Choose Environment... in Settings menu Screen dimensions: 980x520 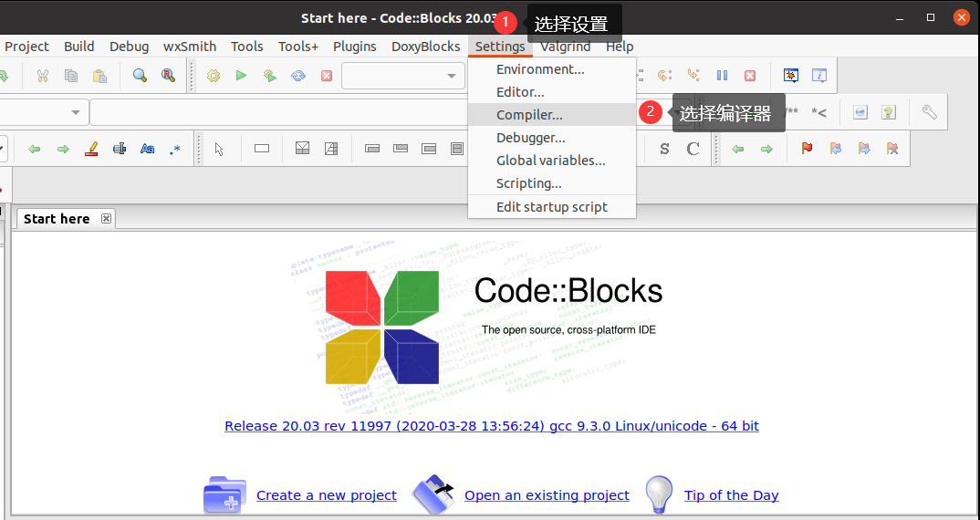pos(552,69)
